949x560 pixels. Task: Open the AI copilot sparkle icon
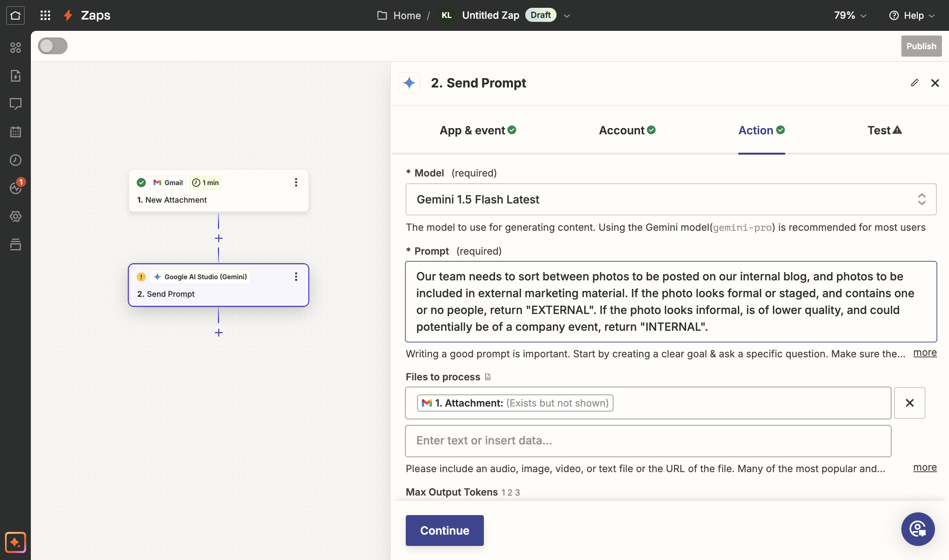point(15,542)
